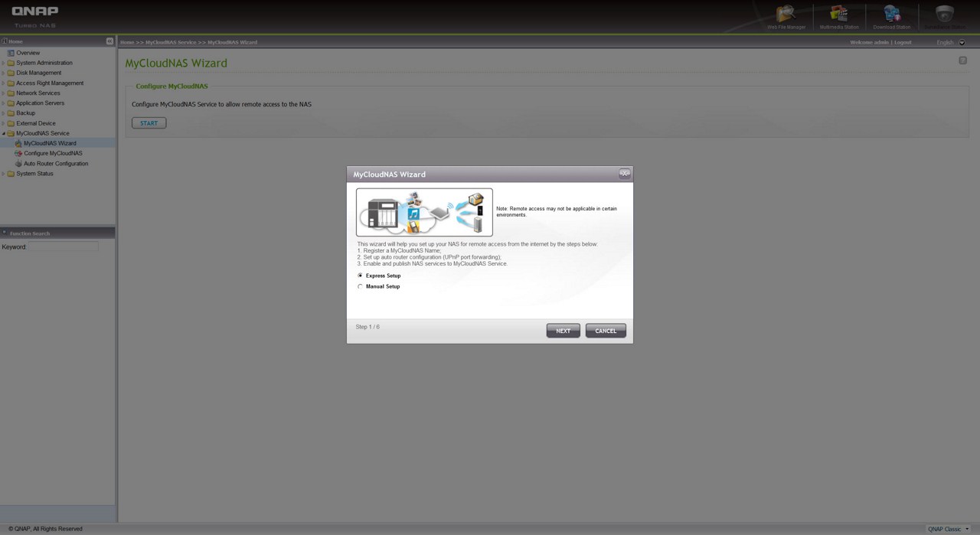Viewport: 980px width, 535px height.
Task: Click the 'Configure MyCloudNAS' section heading
Action: pyautogui.click(x=171, y=86)
